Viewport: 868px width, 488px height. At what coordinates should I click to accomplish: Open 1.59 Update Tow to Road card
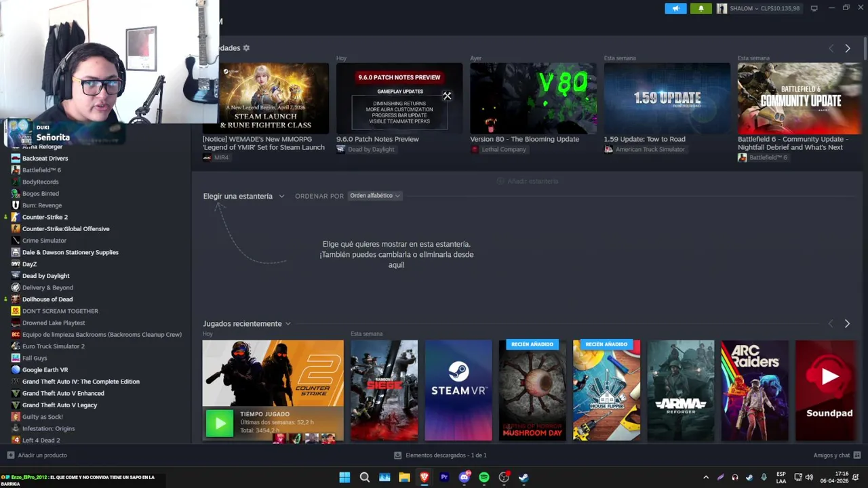coord(667,98)
